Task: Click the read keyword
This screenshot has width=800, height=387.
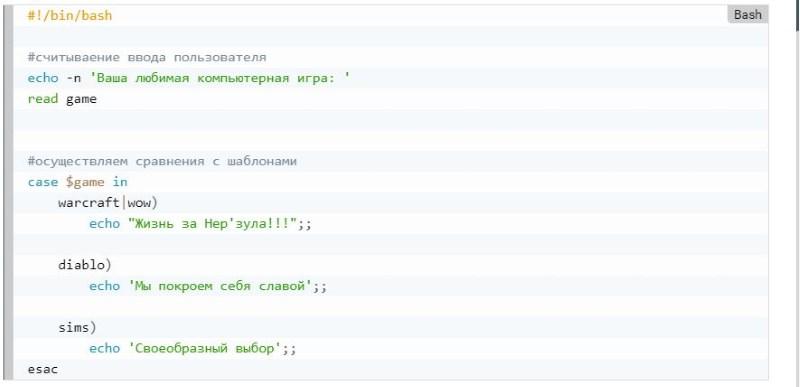Action: [x=43, y=99]
